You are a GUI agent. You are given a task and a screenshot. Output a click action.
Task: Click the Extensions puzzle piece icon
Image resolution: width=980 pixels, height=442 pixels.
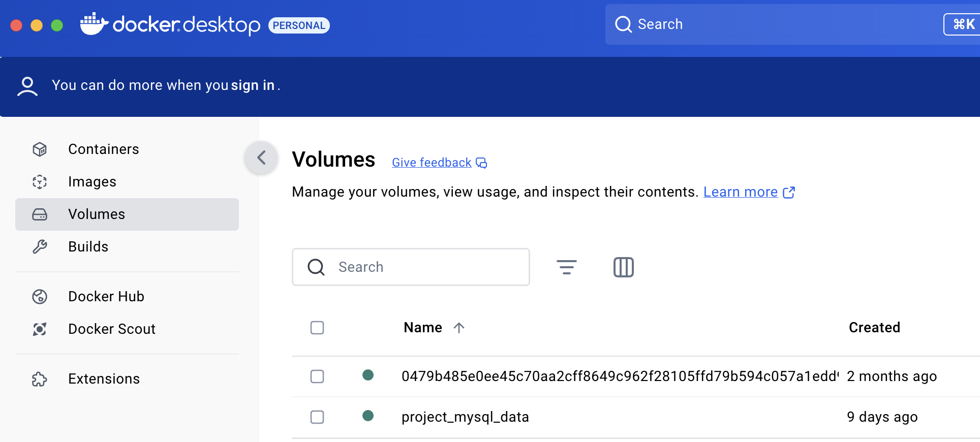click(x=40, y=379)
